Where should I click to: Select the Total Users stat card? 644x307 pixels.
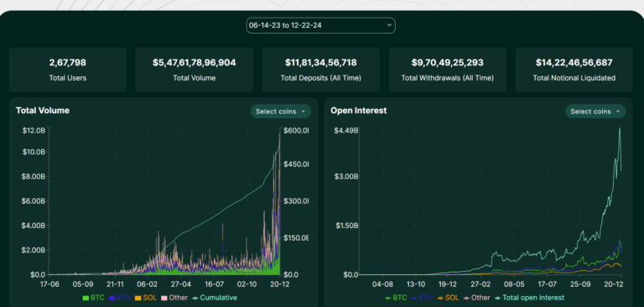pyautogui.click(x=68, y=70)
